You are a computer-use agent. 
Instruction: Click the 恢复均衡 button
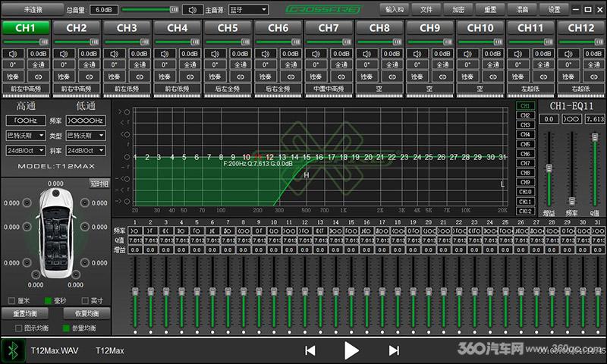point(86,313)
